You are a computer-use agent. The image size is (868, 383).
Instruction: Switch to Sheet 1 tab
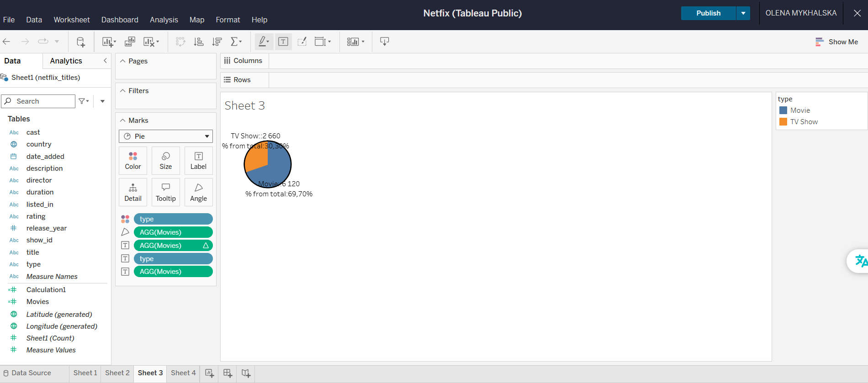[x=85, y=373]
